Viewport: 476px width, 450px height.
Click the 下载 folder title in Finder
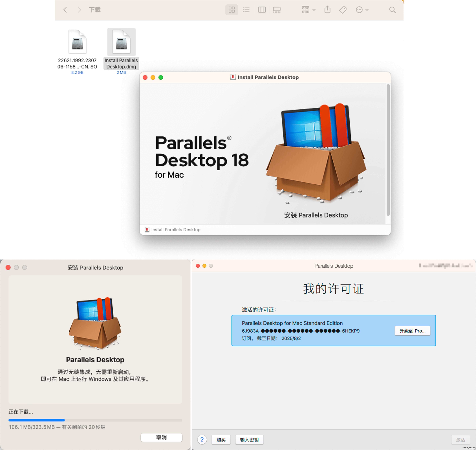point(95,10)
